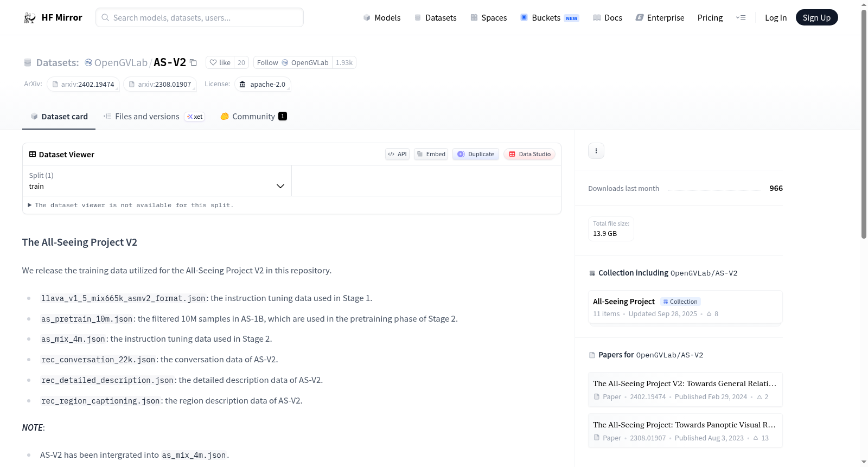Open paper Towards Panoptic Visual Recognition
Screen dimensions: 868x467
[685, 431]
